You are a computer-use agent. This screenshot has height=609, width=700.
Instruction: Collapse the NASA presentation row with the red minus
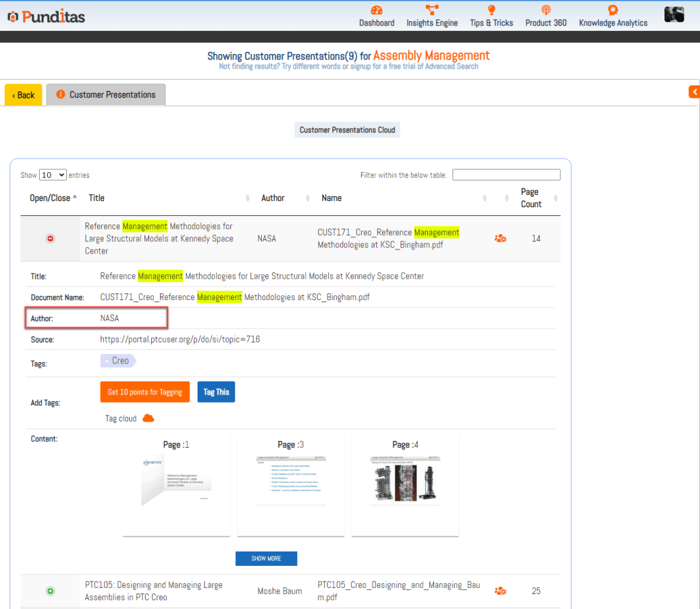50,239
